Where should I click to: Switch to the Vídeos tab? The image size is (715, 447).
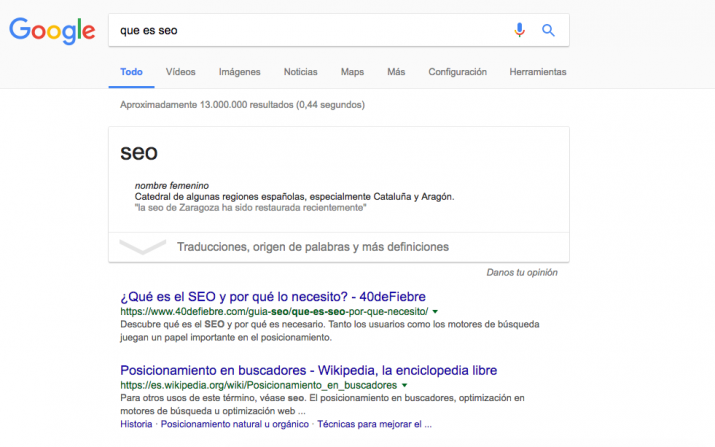(x=181, y=72)
